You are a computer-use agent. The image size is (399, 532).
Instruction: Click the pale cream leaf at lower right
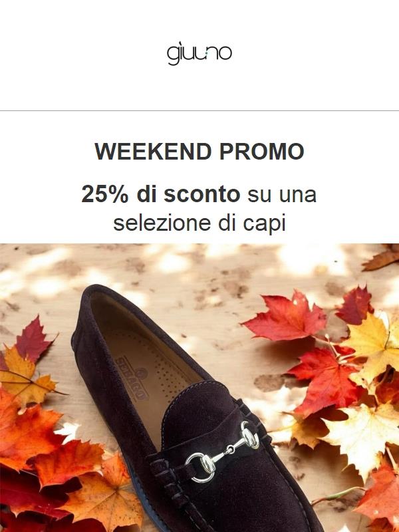coord(363,438)
